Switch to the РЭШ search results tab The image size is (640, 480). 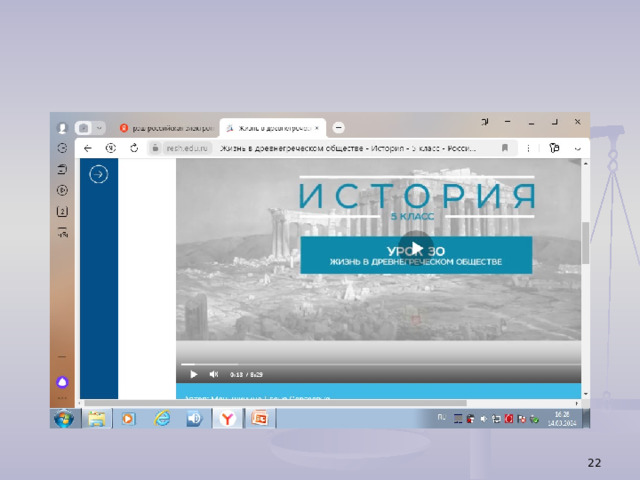167,128
